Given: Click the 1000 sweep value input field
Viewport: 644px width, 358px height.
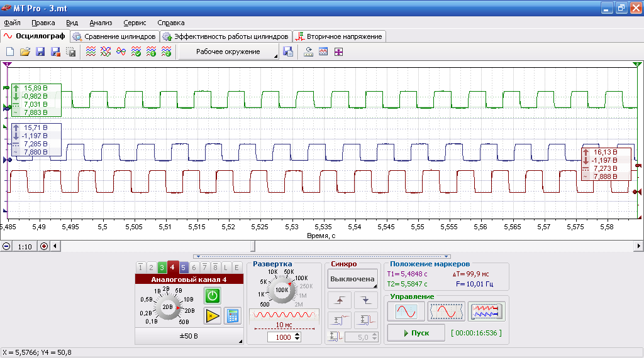Looking at the screenshot, I should click(x=281, y=337).
